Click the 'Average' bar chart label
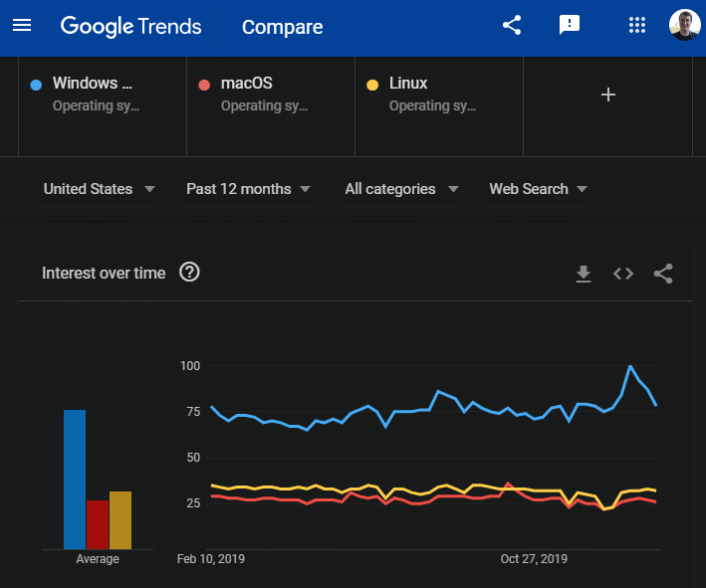This screenshot has height=588, width=706. click(x=98, y=559)
